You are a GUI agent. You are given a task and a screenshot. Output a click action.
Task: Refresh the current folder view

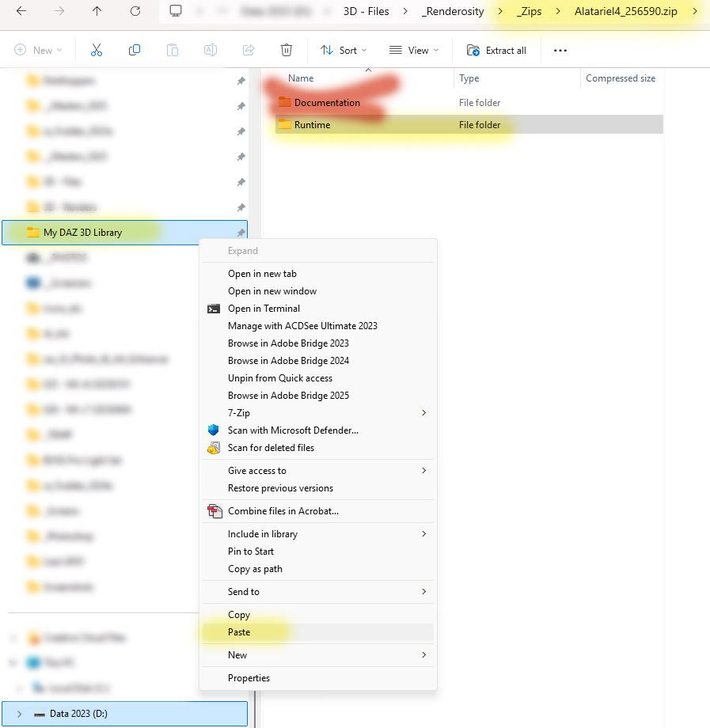(x=135, y=11)
